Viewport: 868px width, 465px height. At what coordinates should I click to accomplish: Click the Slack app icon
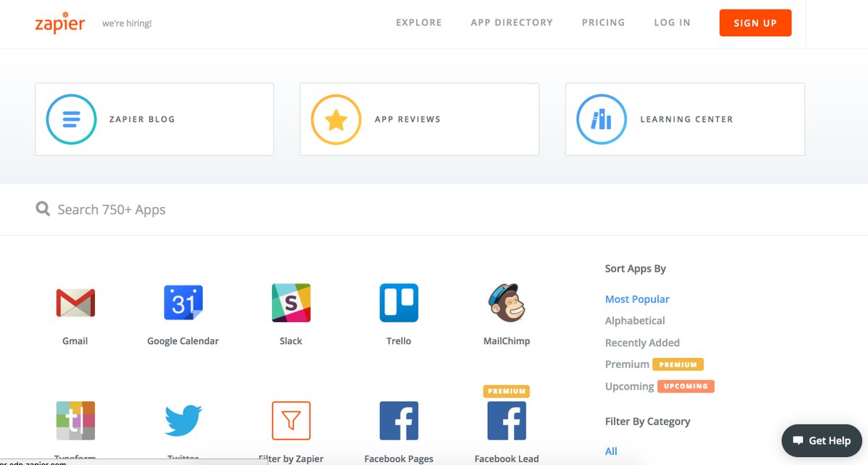click(x=291, y=303)
